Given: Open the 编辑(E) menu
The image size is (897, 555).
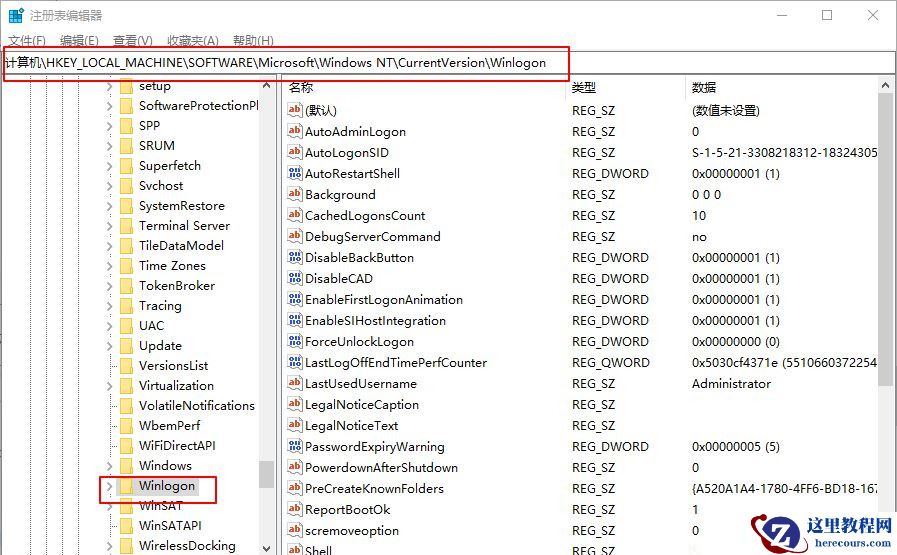Looking at the screenshot, I should [79, 41].
